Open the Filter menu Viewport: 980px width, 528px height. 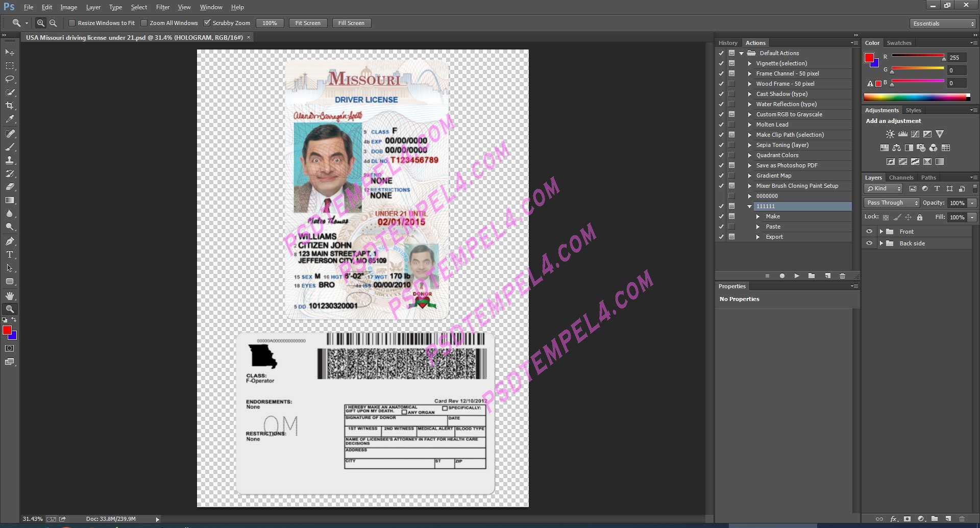pyautogui.click(x=162, y=7)
